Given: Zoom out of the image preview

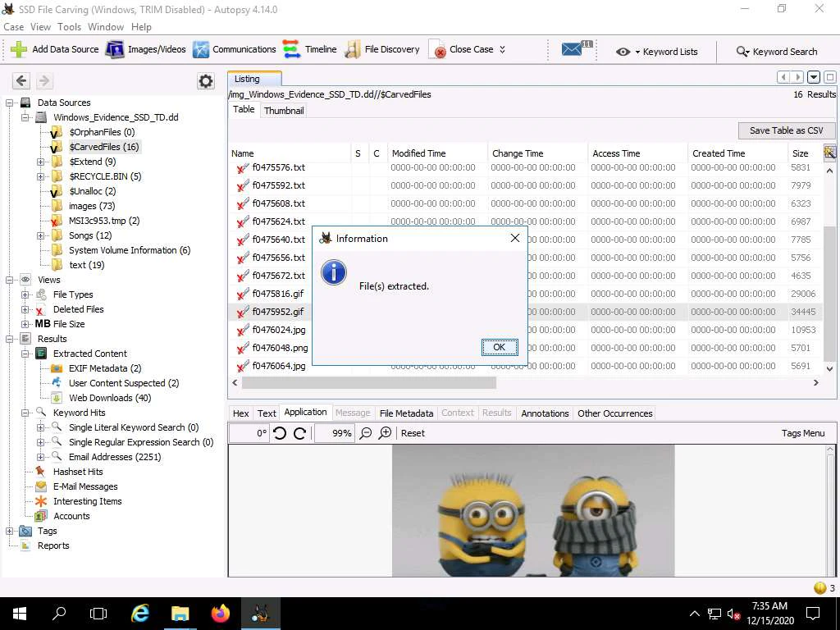Looking at the screenshot, I should (365, 433).
